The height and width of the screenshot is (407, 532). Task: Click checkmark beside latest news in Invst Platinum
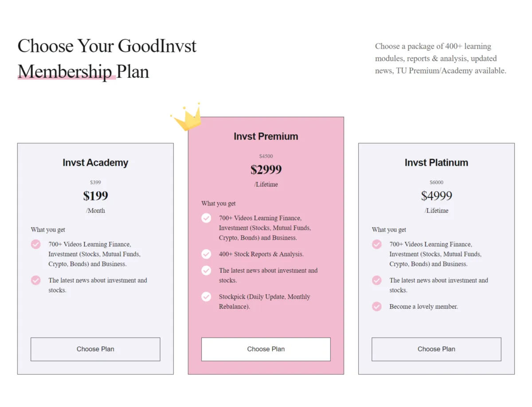[377, 280]
